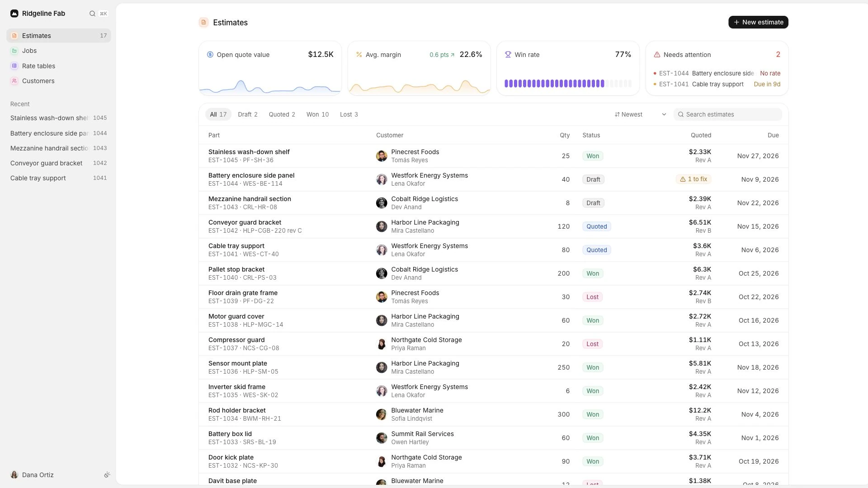The height and width of the screenshot is (488, 868).
Task: Go to Jobs in the sidebar
Action: 59,51
